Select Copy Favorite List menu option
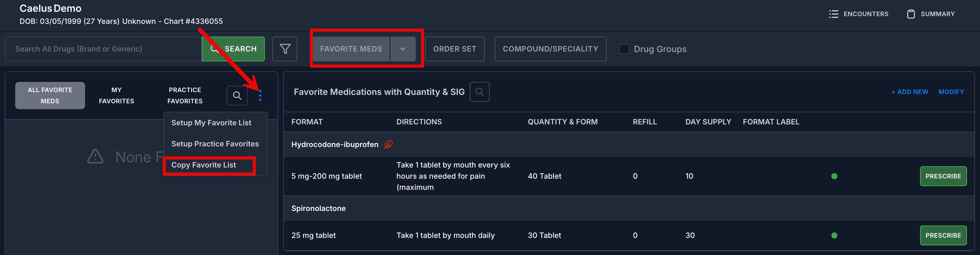The height and width of the screenshot is (255, 980). [203, 165]
